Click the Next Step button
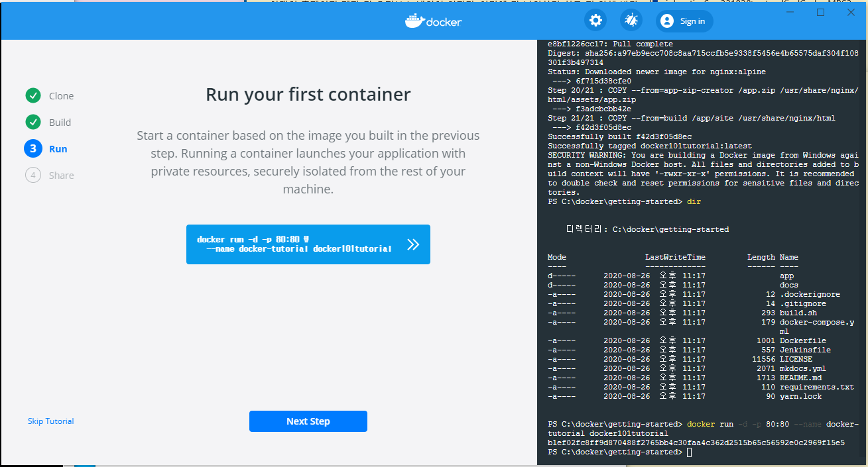 pyautogui.click(x=308, y=421)
